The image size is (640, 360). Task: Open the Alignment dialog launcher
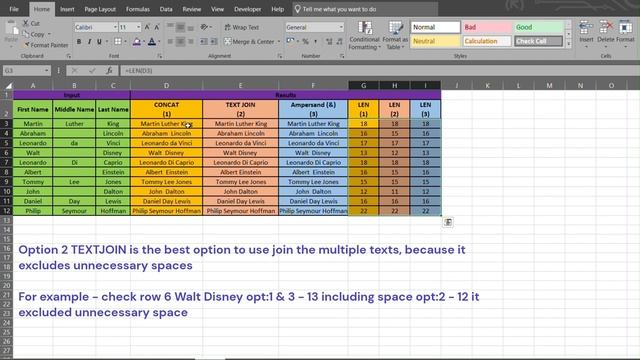click(x=280, y=56)
